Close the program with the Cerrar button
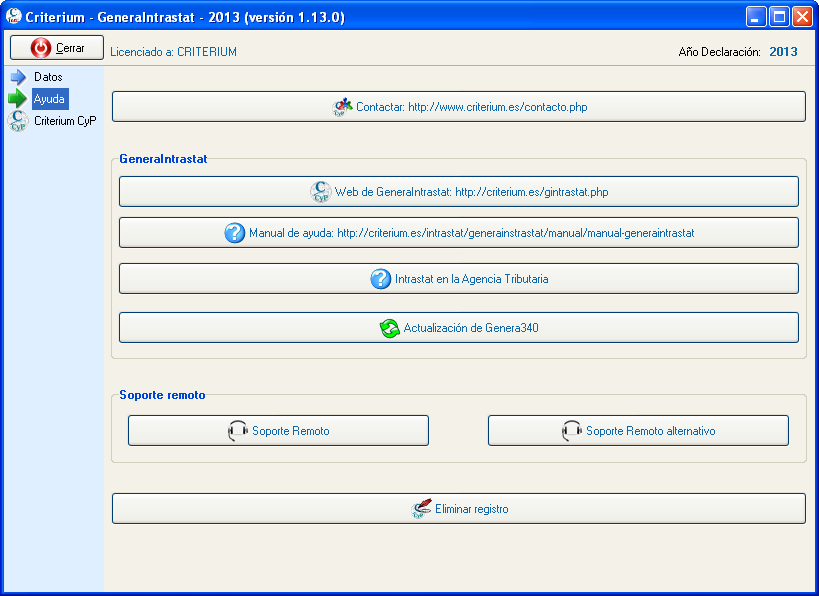The height and width of the screenshot is (596, 819). pyautogui.click(x=57, y=48)
